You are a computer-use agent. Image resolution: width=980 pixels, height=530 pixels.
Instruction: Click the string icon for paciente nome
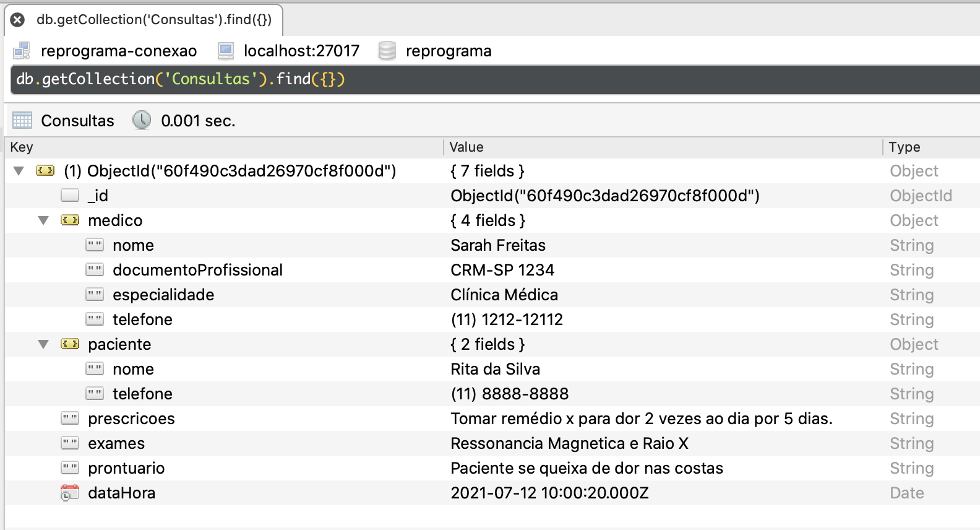pos(95,368)
